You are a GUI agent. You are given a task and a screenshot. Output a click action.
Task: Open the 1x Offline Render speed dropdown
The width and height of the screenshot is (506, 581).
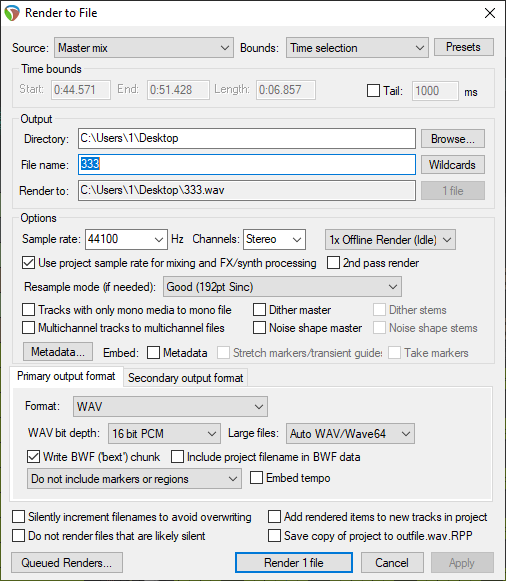[x=390, y=240]
